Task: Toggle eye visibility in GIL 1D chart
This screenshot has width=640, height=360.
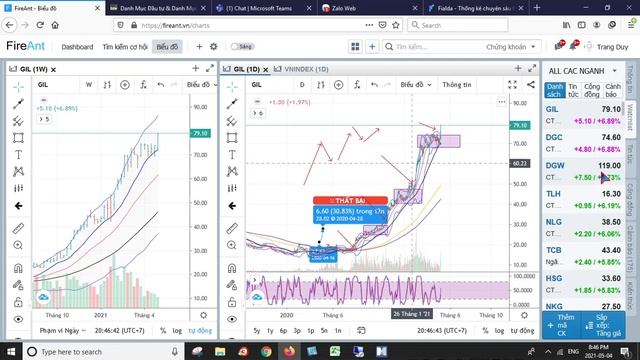Action: point(232,319)
